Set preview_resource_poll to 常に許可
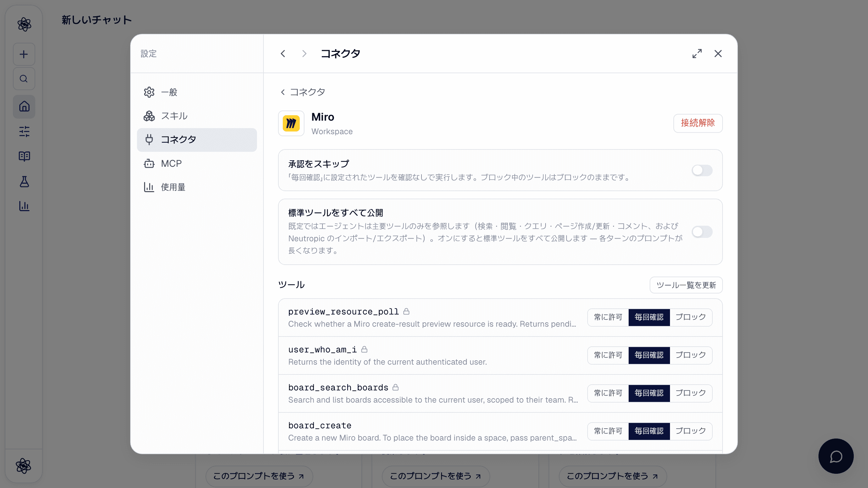 point(608,317)
